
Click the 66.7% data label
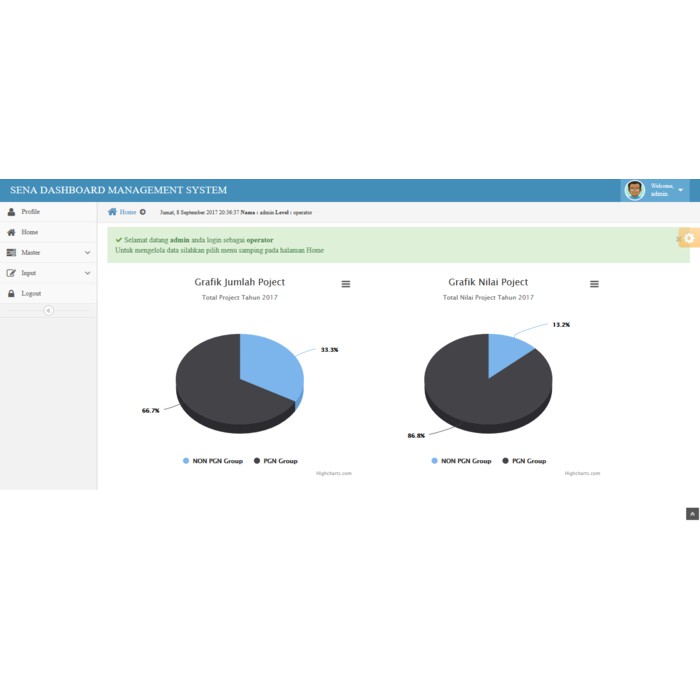[x=150, y=411]
